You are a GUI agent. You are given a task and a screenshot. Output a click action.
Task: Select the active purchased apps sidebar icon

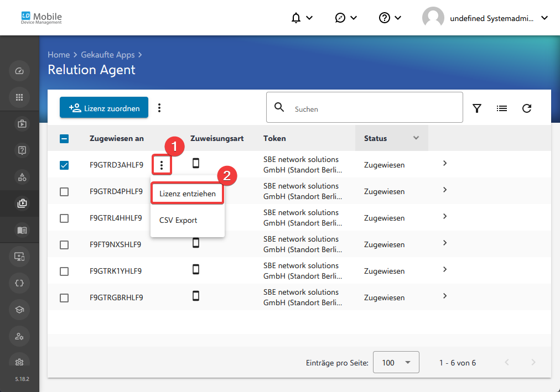(x=22, y=203)
